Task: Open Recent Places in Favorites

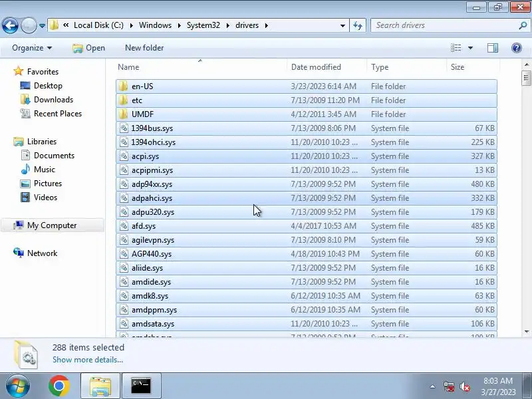Action: pyautogui.click(x=58, y=113)
